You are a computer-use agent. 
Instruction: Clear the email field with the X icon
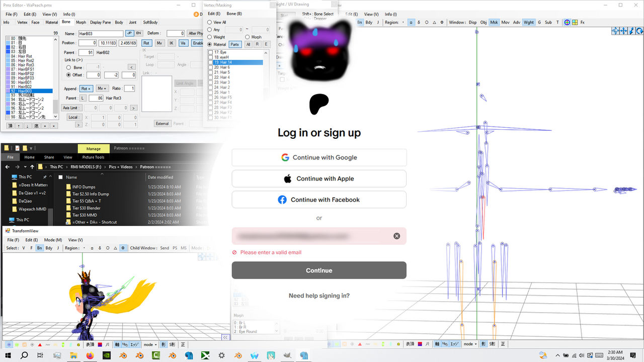396,236
